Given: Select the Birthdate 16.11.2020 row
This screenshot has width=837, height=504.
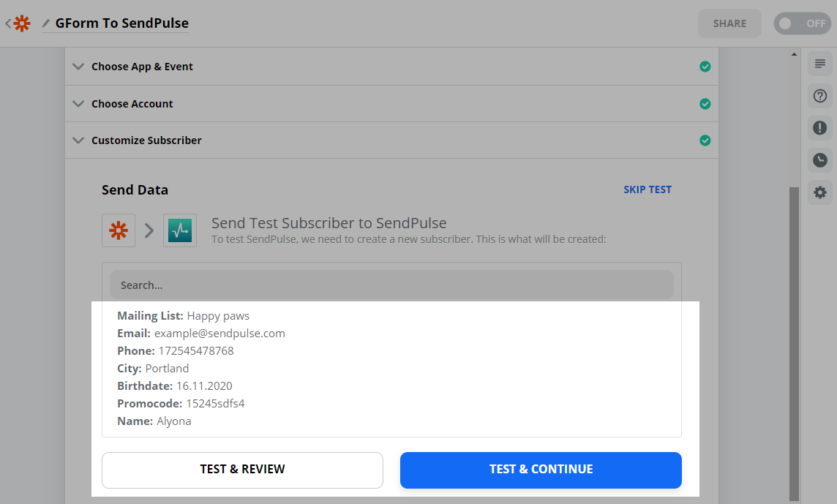Looking at the screenshot, I should point(175,386).
